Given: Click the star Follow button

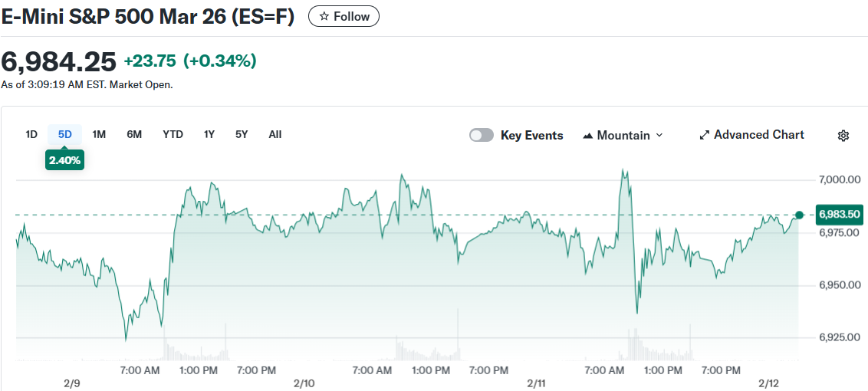Looking at the screenshot, I should coord(344,17).
